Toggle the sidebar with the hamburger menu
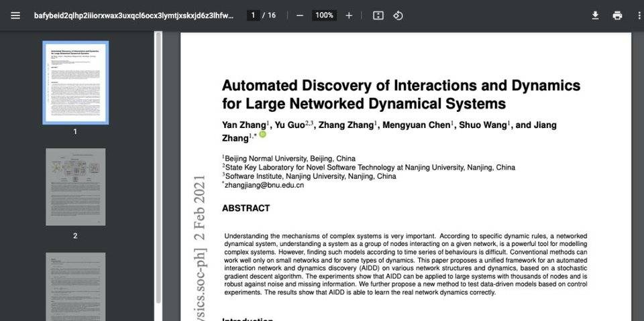 (x=15, y=15)
